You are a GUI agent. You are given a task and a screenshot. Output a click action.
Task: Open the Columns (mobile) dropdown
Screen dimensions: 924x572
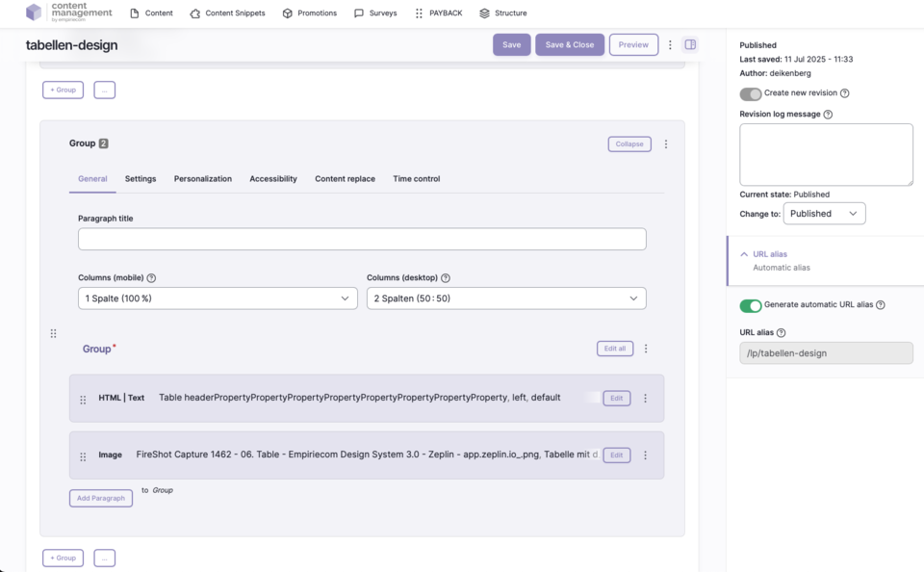coord(218,299)
